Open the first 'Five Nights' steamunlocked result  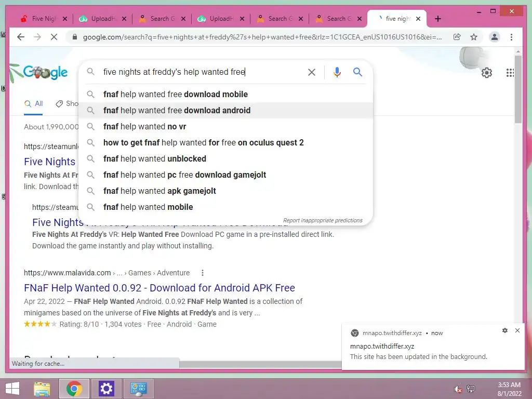click(50, 162)
